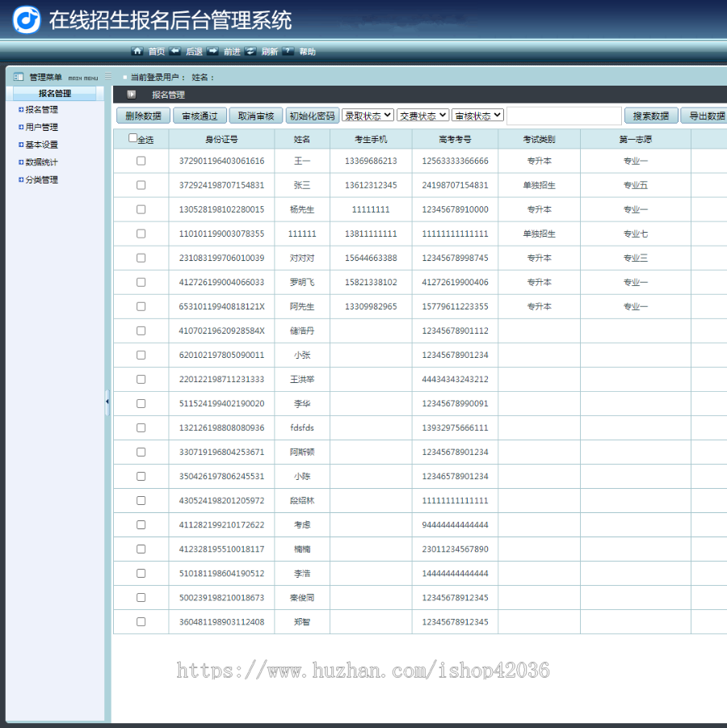Click ID number 41070219620928584X
This screenshot has width=727, height=728.
(x=221, y=330)
